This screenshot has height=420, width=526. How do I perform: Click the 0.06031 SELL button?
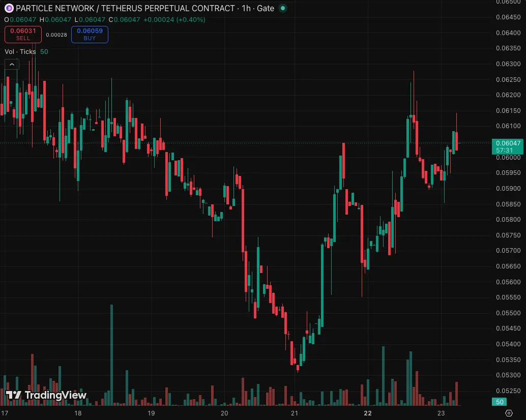tap(23, 35)
